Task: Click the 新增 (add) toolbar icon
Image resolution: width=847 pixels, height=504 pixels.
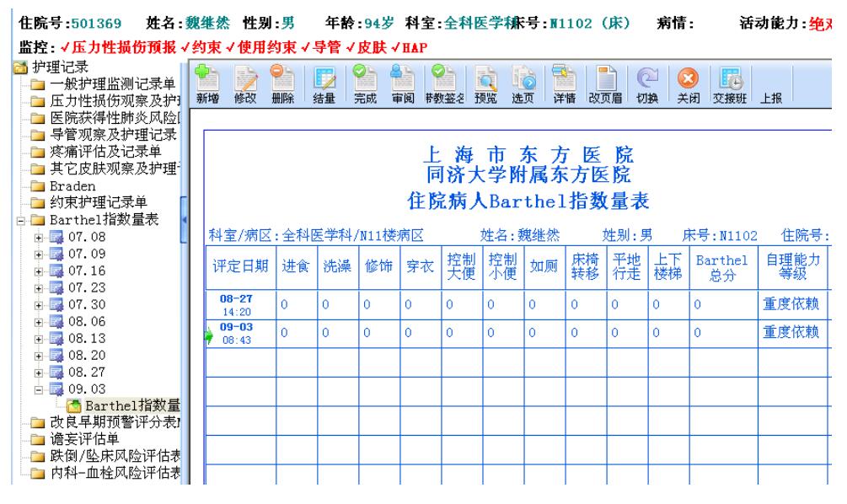Action: [207, 84]
